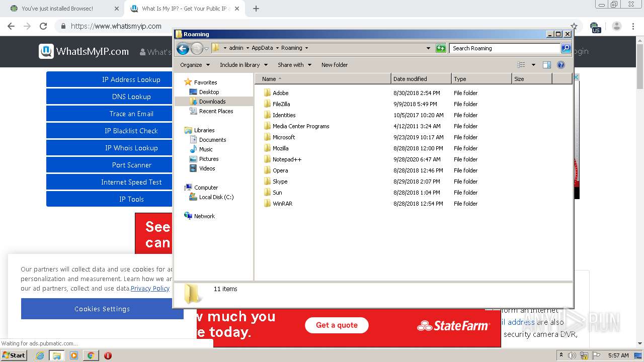Click the volume speaker tray icon
This screenshot has width=644, height=362.
(x=572, y=355)
